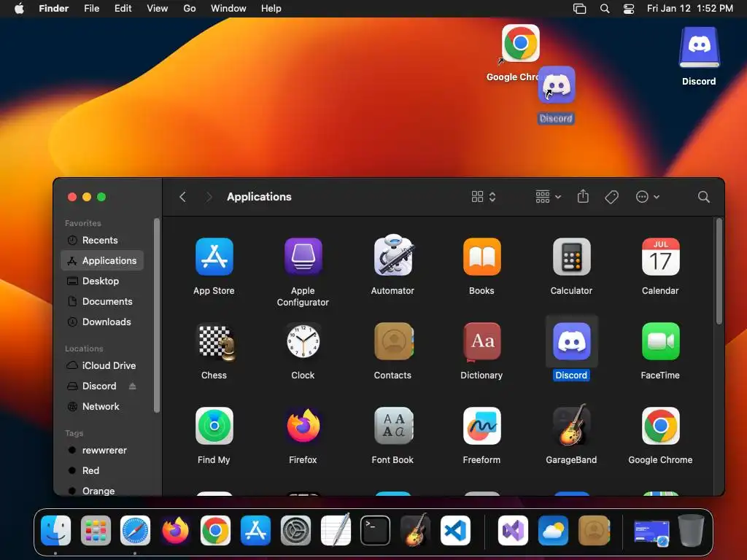Open the view mode switcher dropdown
The image size is (747, 560).
pyautogui.click(x=484, y=197)
